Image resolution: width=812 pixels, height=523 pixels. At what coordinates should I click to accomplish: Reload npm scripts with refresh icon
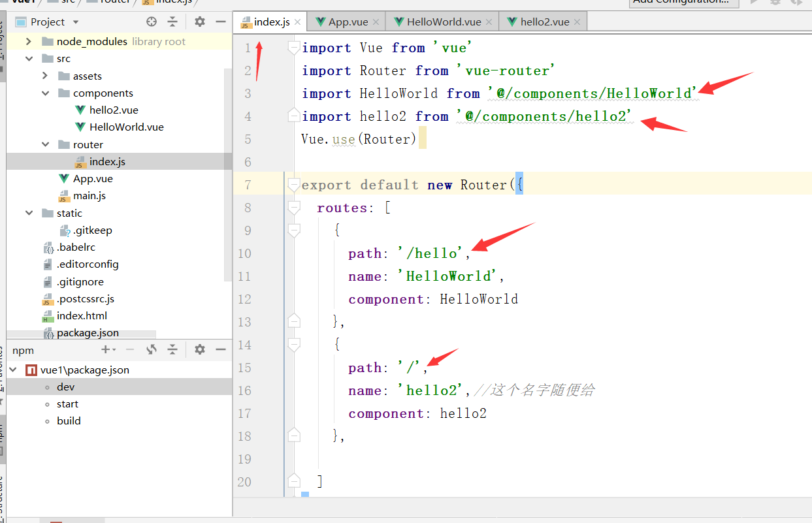point(152,349)
